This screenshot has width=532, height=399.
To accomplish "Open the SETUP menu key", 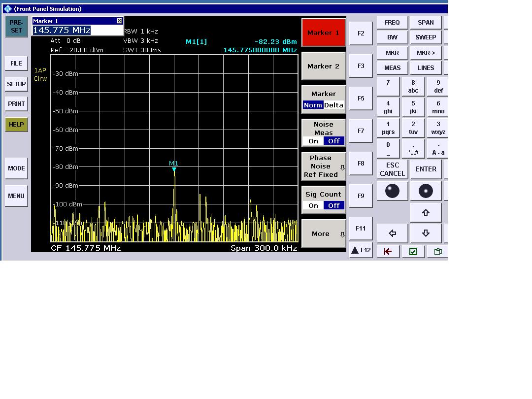I will tap(16, 84).
